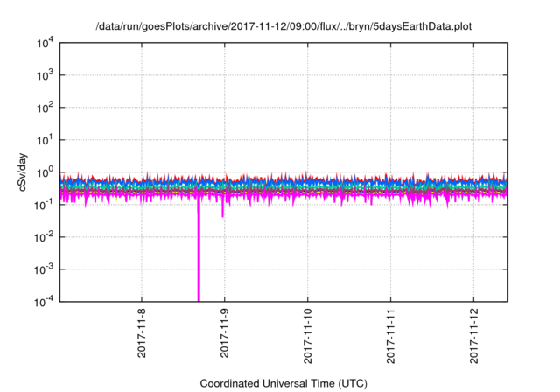Image resolution: width=560 pixels, height=392 pixels.
Task: Click the 2017-11-10 date tick label
Action: [x=307, y=336]
